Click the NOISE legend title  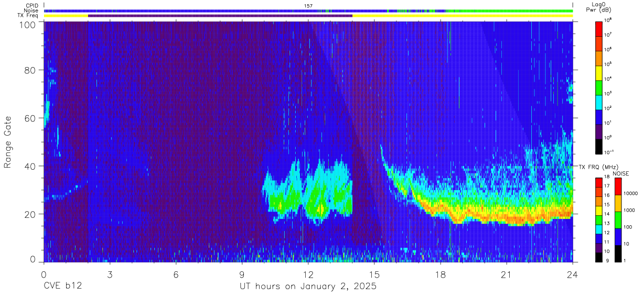(621, 173)
